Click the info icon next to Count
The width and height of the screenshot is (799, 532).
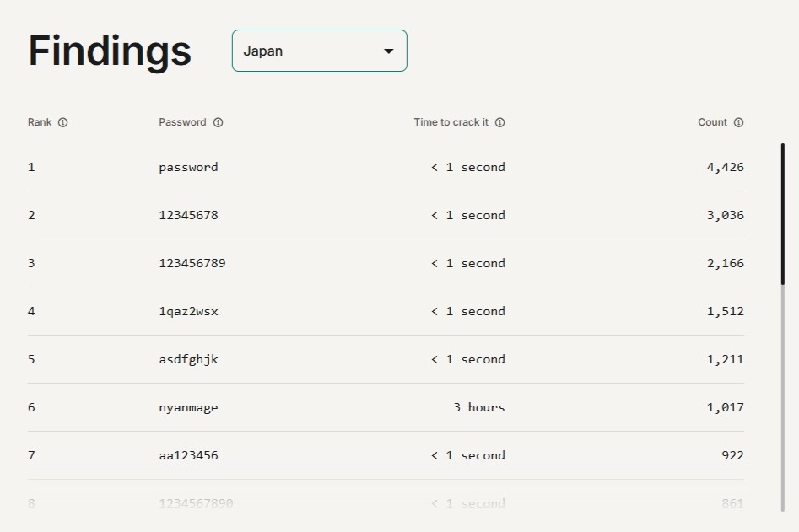(x=739, y=122)
